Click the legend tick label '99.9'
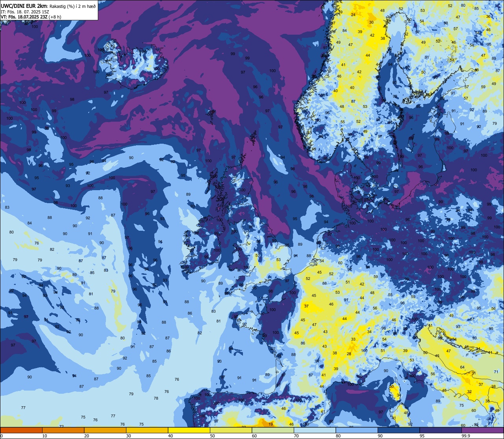 [x=466, y=436]
